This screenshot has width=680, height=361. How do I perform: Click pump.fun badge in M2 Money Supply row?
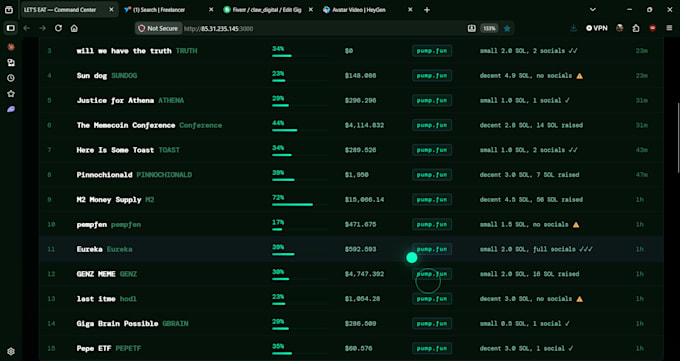(x=432, y=200)
